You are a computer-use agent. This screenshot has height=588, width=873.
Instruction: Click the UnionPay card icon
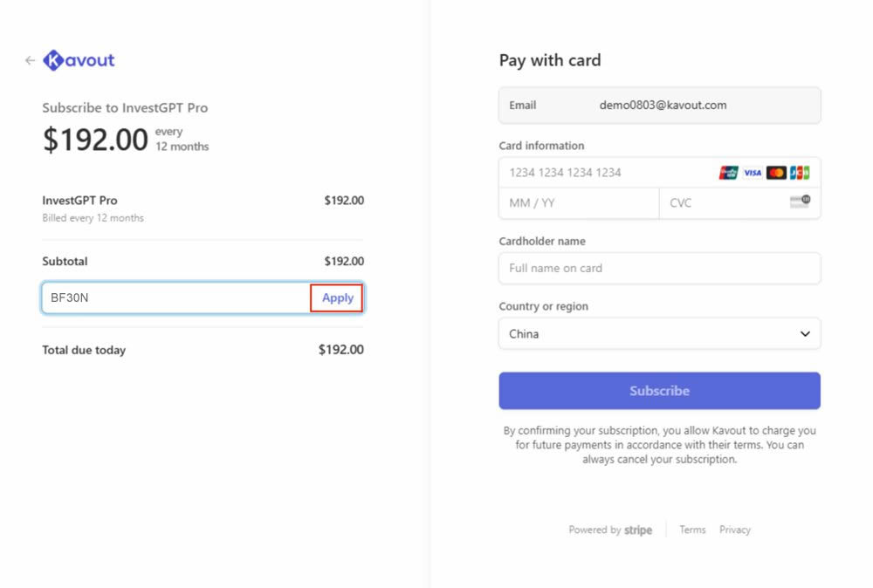729,173
